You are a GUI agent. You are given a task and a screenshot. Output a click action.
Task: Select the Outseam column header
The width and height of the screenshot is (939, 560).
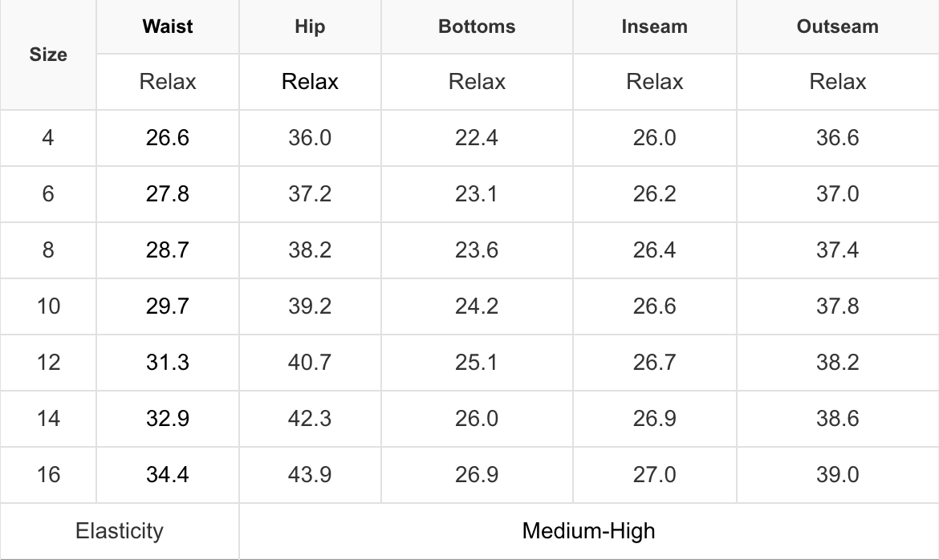(837, 26)
